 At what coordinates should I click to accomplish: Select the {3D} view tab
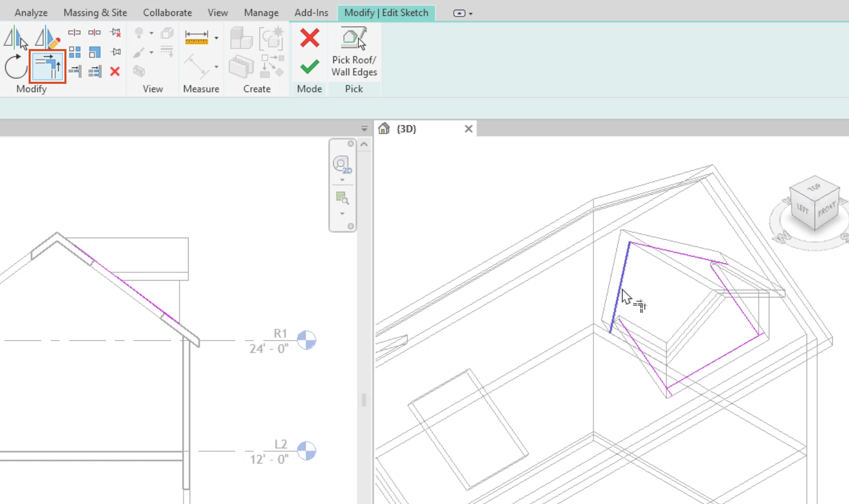click(x=406, y=129)
